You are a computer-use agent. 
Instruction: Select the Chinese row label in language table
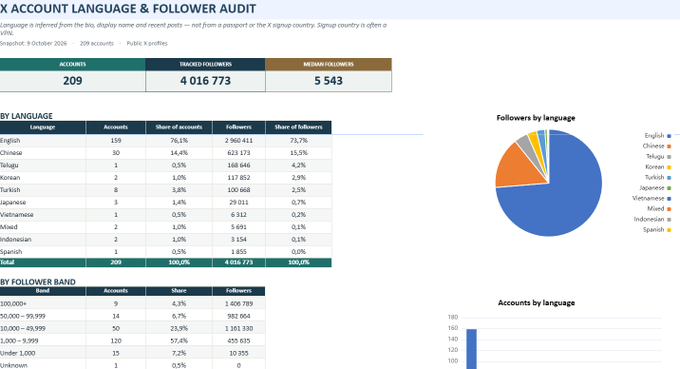(11, 153)
